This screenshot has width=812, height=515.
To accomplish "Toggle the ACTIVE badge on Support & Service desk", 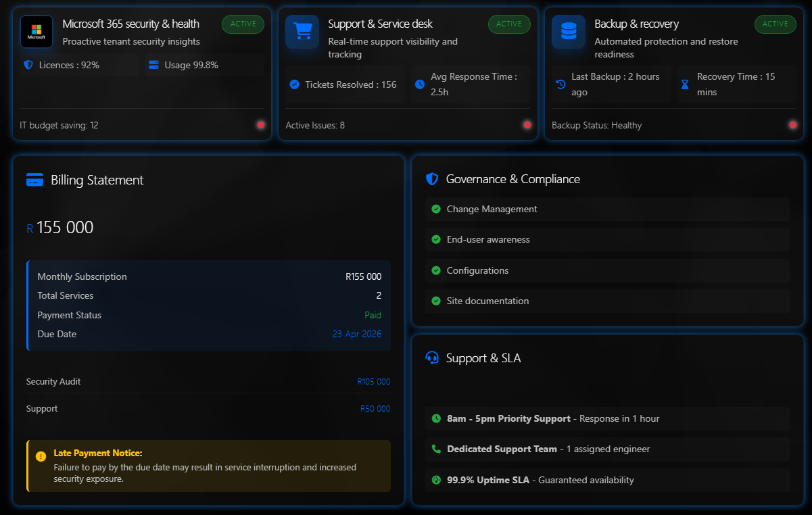I will coord(509,24).
